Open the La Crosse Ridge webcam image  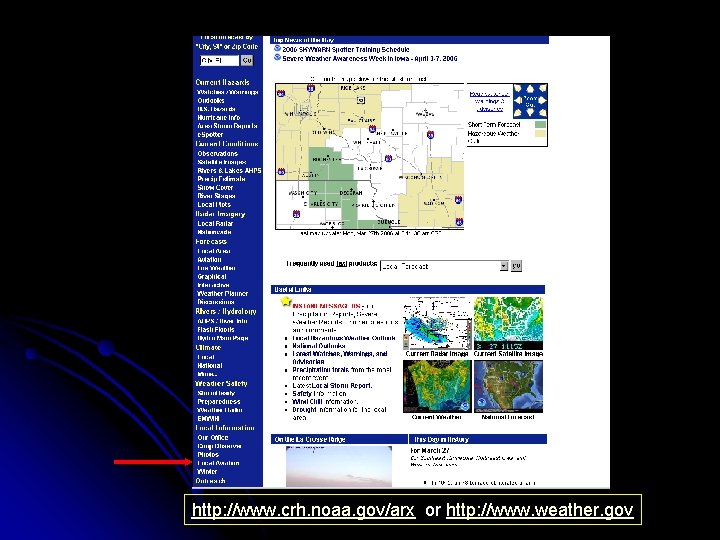pyautogui.click(x=339, y=466)
